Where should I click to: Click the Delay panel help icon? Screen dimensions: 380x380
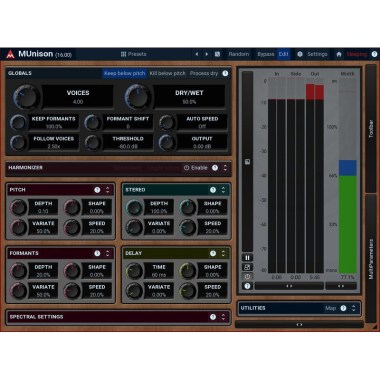coord(213,253)
